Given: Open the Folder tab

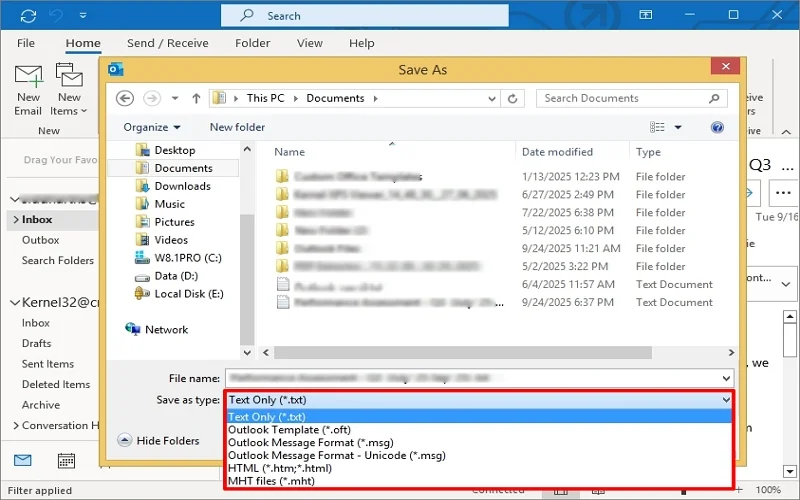Looking at the screenshot, I should point(253,43).
